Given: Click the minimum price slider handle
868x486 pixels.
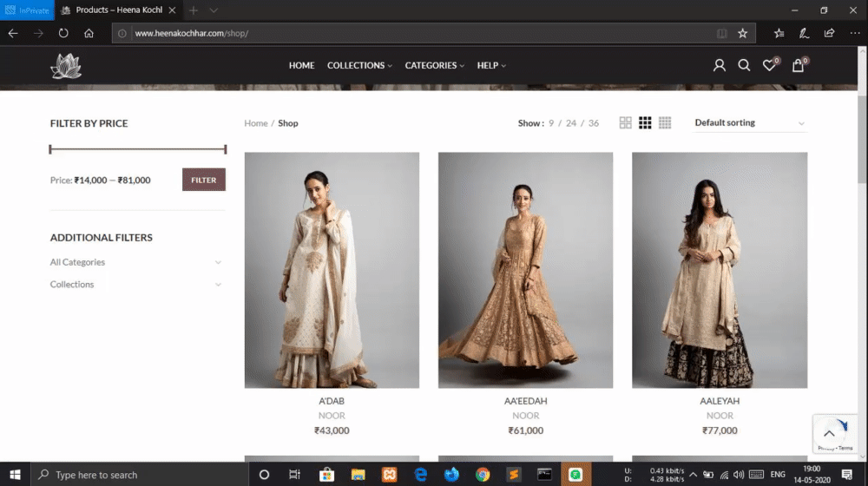Looking at the screenshot, I should [x=50, y=149].
